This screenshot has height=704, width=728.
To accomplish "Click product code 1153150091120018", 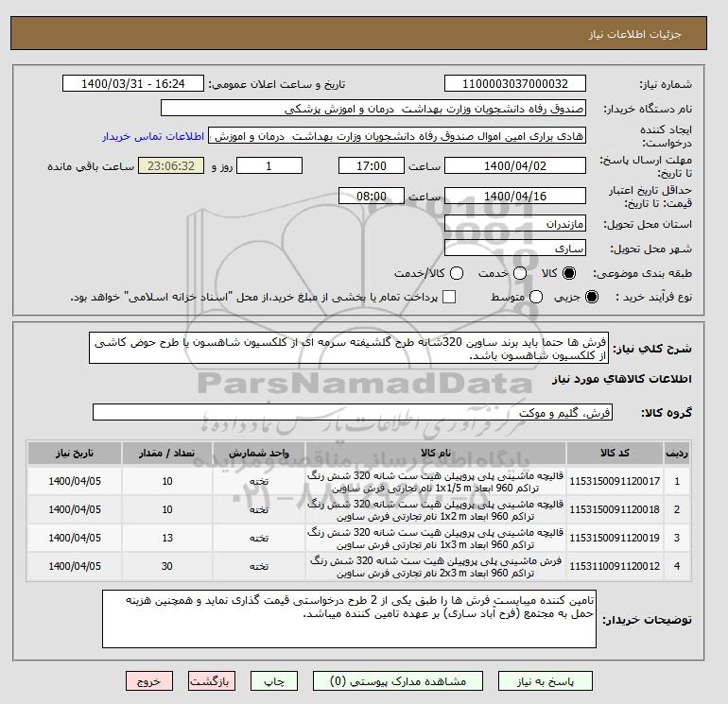I will (615, 509).
